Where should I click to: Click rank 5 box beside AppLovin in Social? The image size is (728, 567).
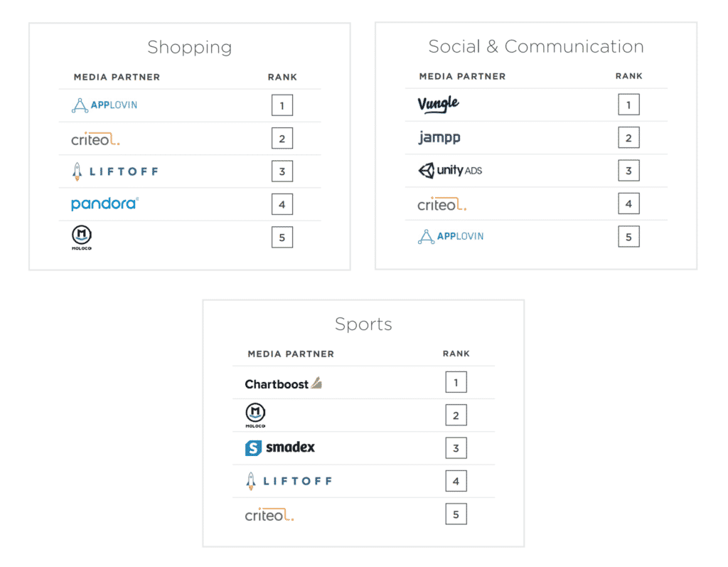click(628, 237)
